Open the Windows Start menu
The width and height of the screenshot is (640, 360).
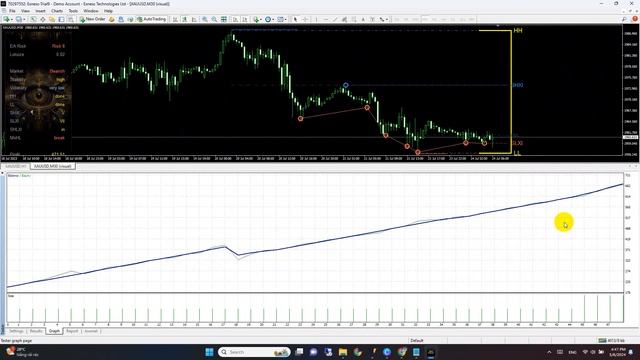pos(209,352)
